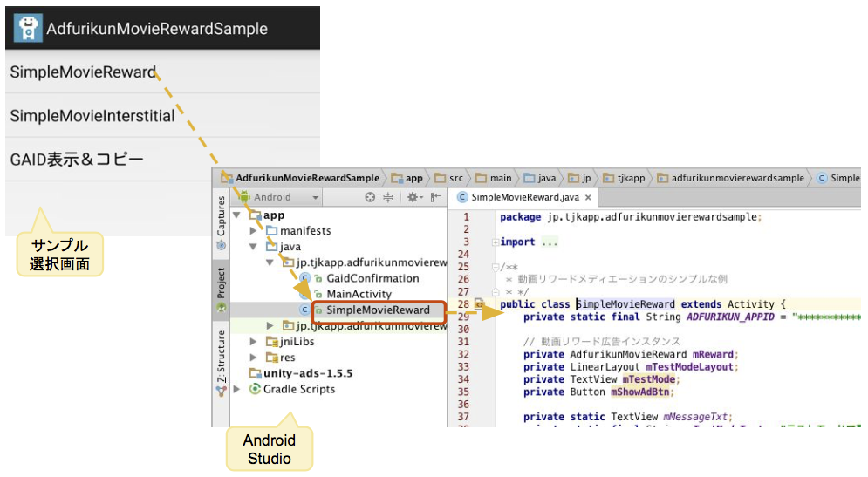Viewport: 868px width, 477px height.
Task: Collapse the app module node
Action: [237, 215]
